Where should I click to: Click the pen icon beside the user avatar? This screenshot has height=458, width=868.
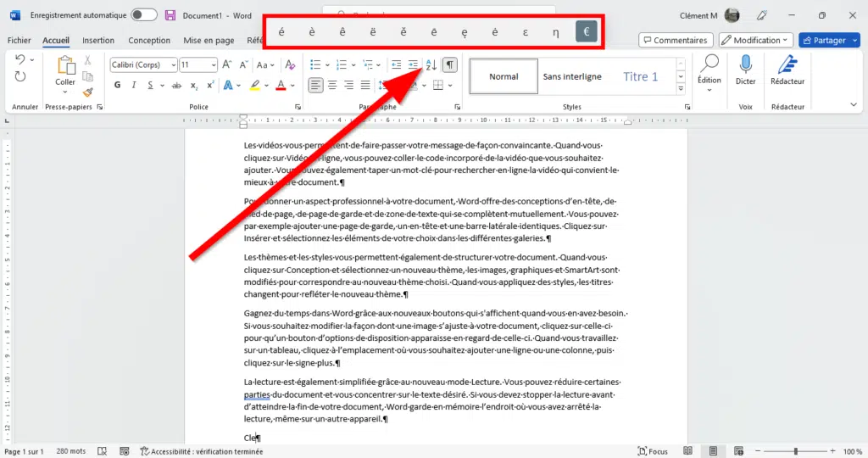click(x=762, y=15)
